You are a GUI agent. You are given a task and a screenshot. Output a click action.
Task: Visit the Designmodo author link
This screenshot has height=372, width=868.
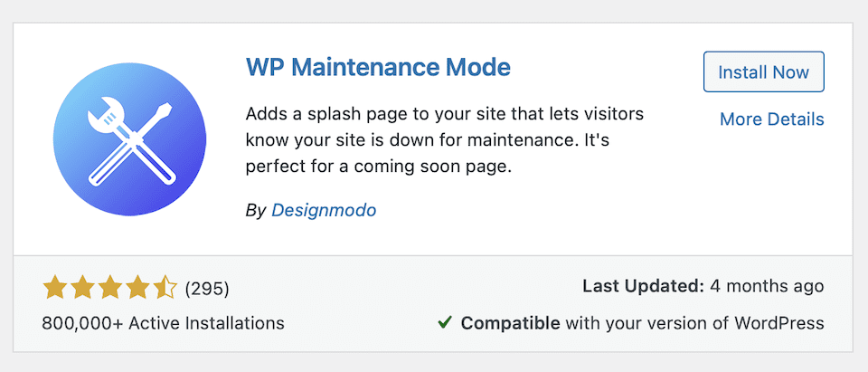coord(324,210)
